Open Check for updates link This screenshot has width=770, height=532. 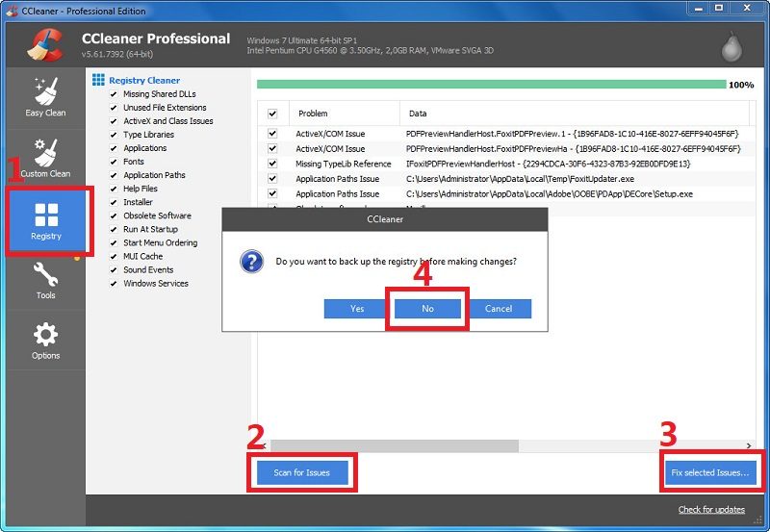pyautogui.click(x=711, y=510)
